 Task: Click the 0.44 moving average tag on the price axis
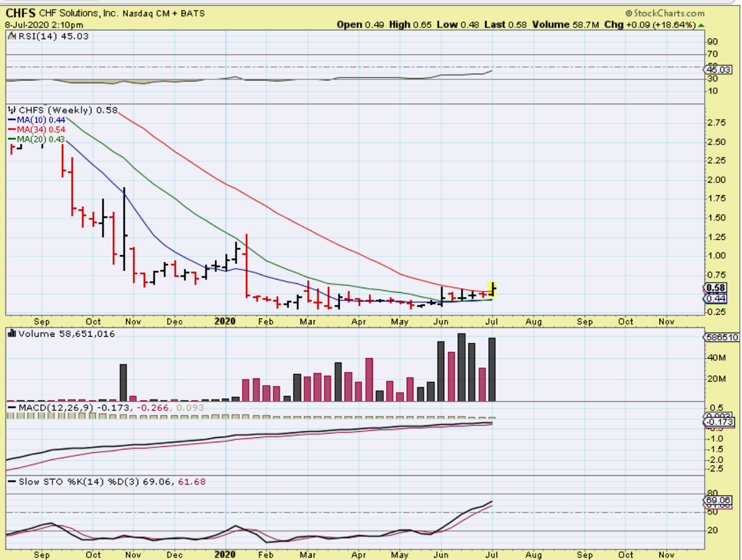[716, 298]
